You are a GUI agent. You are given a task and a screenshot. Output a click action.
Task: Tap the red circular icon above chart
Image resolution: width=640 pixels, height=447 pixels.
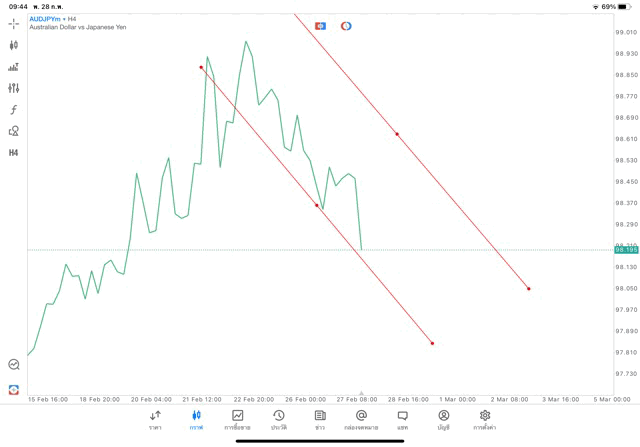click(346, 25)
